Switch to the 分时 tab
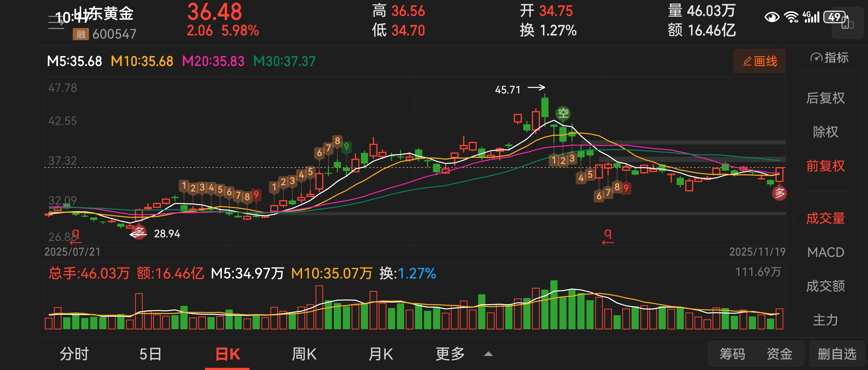The image size is (868, 370). pyautogui.click(x=74, y=354)
